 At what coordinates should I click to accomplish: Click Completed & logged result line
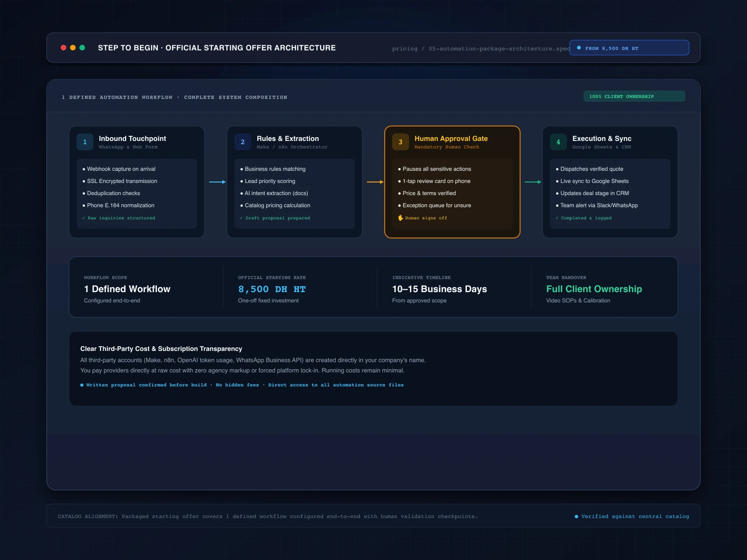point(584,218)
